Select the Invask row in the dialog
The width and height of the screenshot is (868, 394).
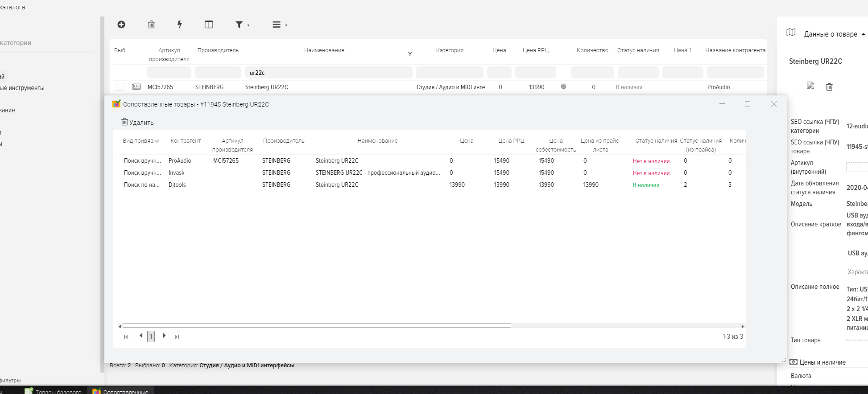point(432,172)
